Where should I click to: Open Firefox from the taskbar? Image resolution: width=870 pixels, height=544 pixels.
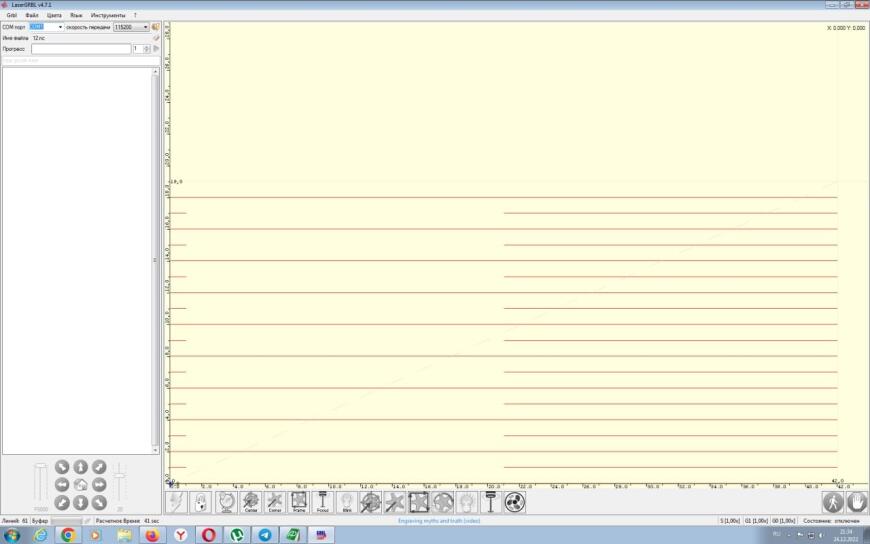[x=153, y=535]
